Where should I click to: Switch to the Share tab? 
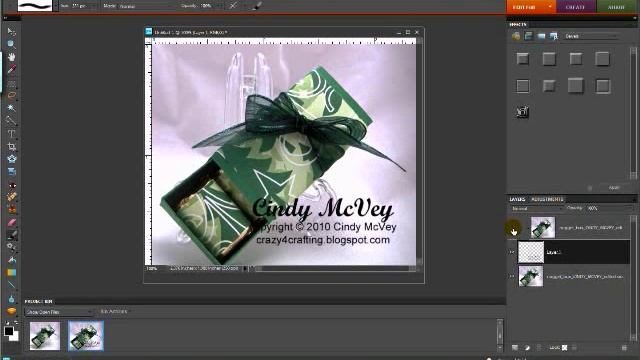coord(616,7)
